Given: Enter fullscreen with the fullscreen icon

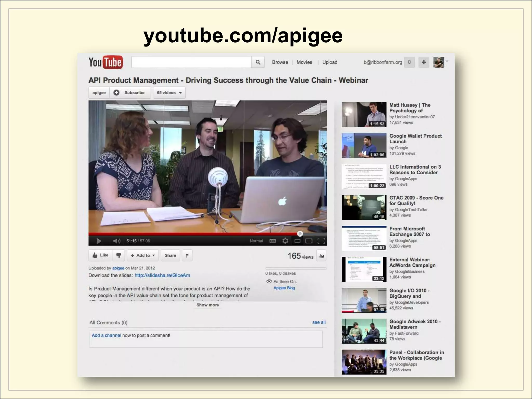Looking at the screenshot, I should coord(321,241).
